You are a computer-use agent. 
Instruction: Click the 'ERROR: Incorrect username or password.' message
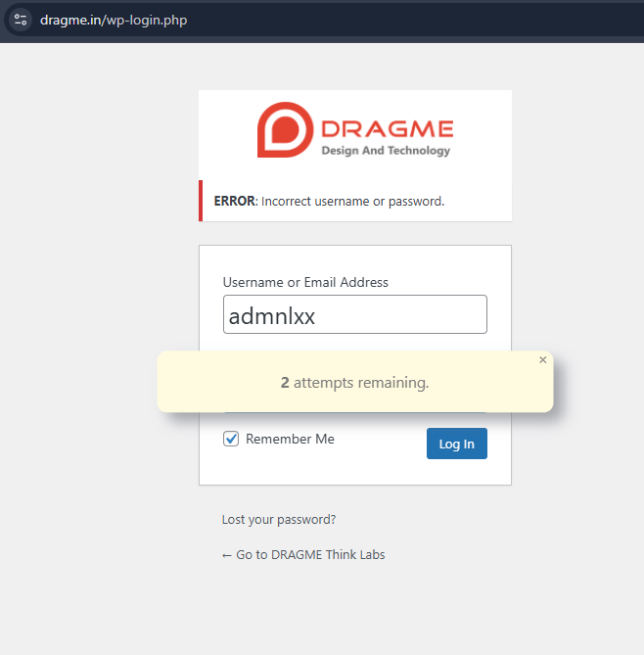pos(329,201)
